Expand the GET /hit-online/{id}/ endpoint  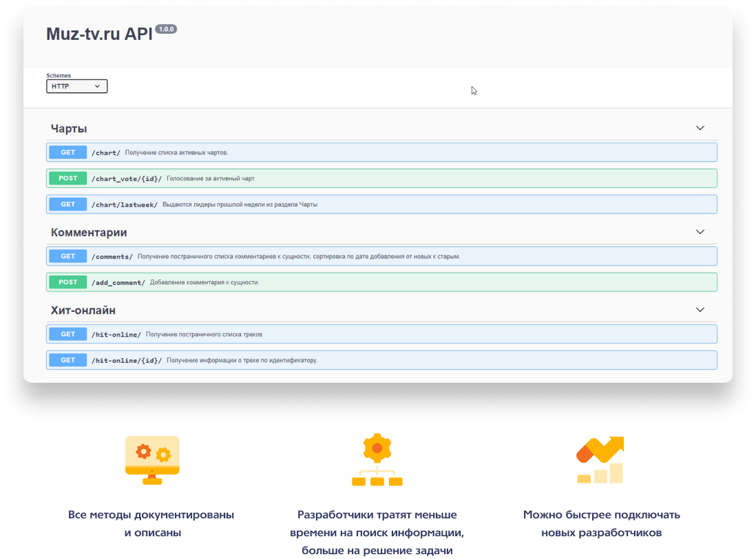pyautogui.click(x=381, y=361)
